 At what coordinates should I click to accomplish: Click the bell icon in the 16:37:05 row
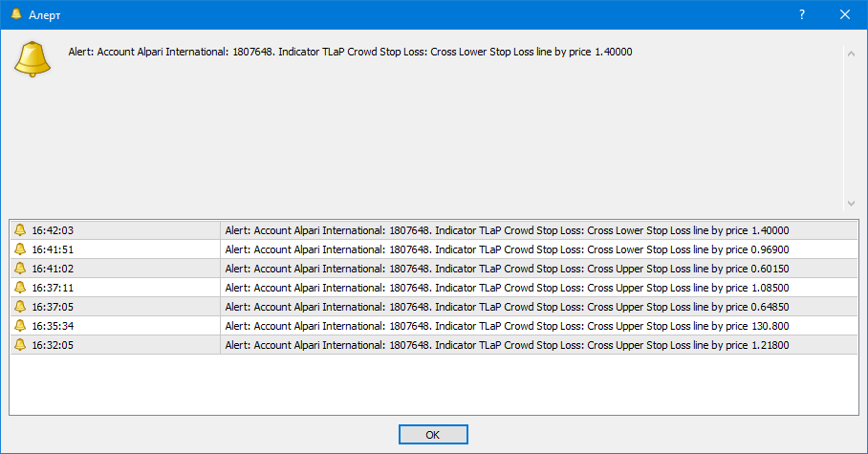[20, 306]
